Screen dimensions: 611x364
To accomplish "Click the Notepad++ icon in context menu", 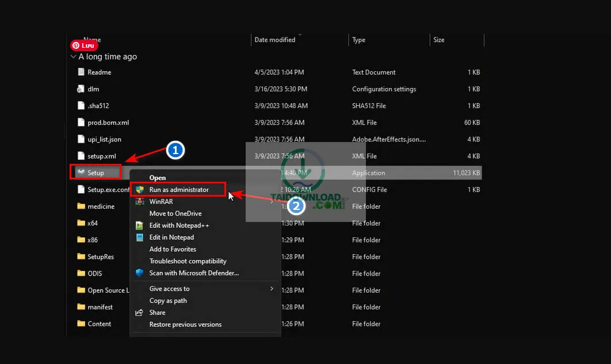I will [139, 225].
